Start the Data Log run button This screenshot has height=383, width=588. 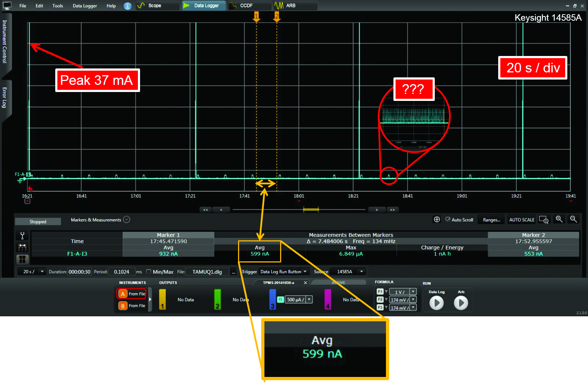click(x=436, y=303)
